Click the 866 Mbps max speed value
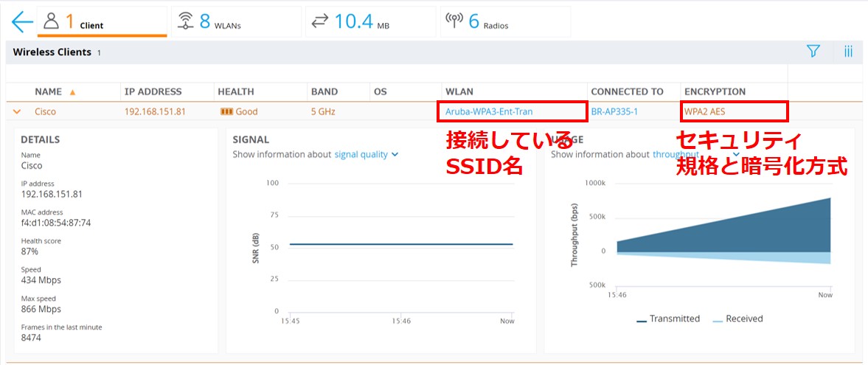 41,309
